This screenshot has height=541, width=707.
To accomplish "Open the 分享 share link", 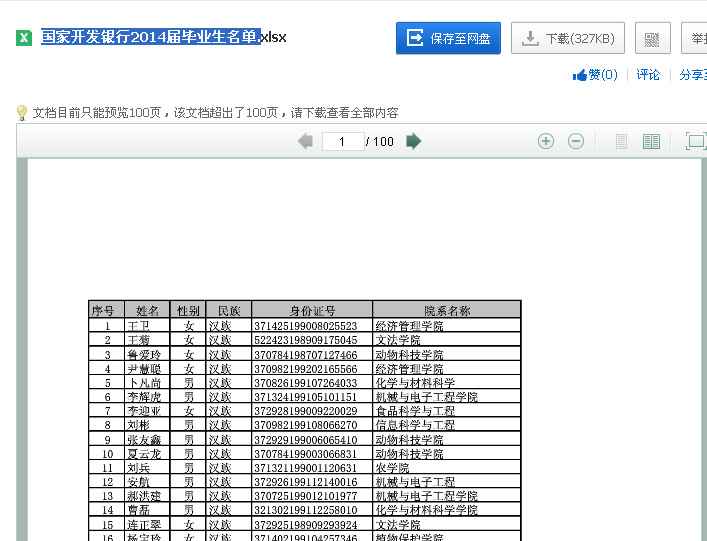I will coord(693,75).
